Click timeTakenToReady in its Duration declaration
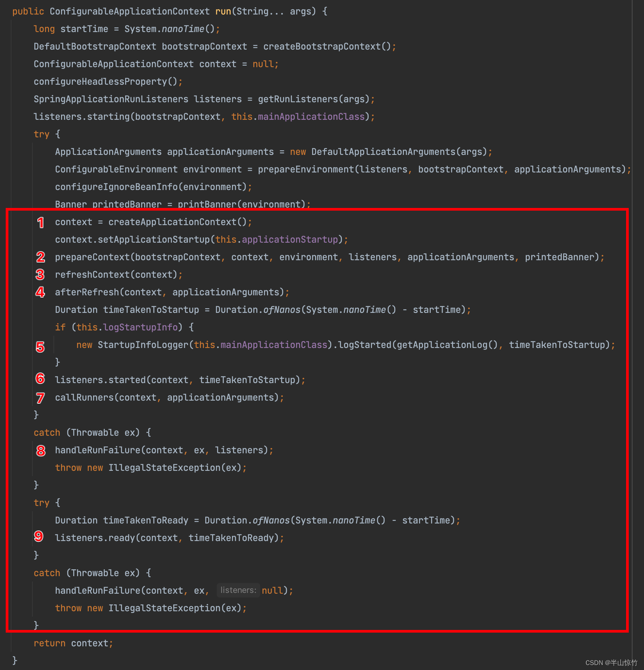644x670 pixels. click(x=146, y=520)
